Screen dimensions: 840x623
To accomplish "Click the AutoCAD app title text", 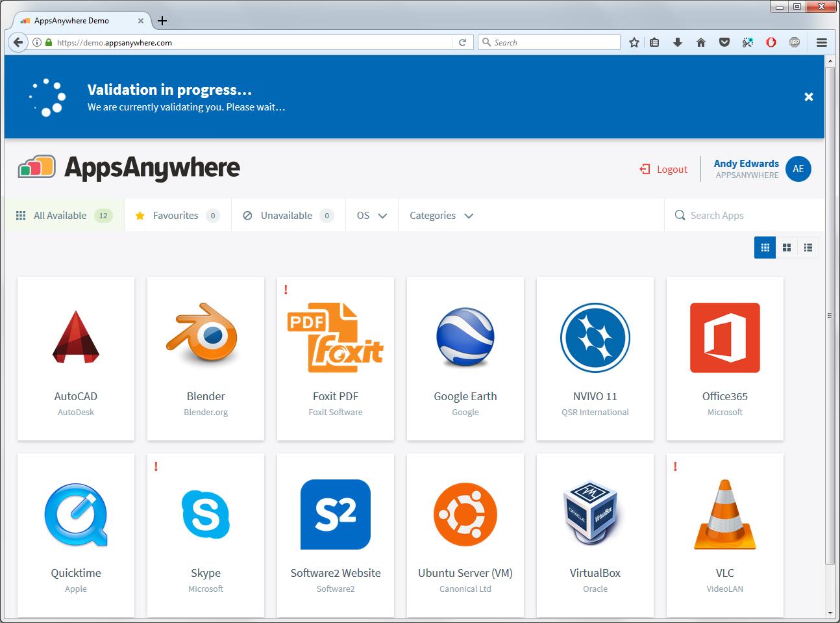I will (76, 396).
